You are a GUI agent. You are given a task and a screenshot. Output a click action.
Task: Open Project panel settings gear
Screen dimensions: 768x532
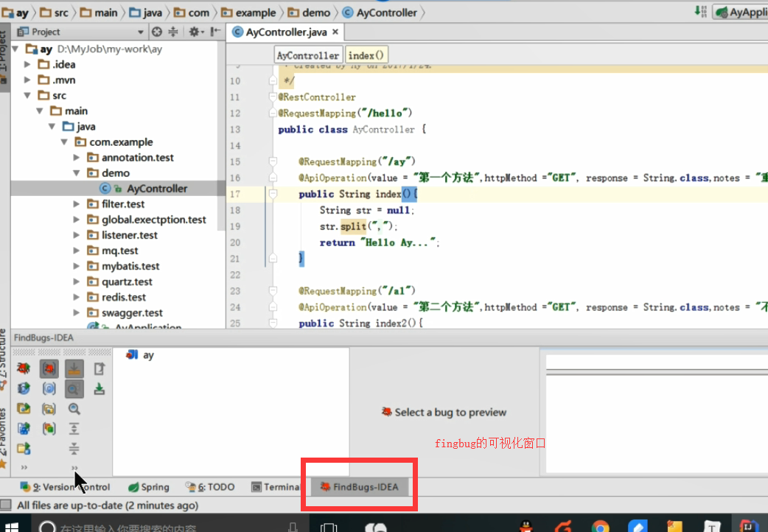tap(196, 32)
